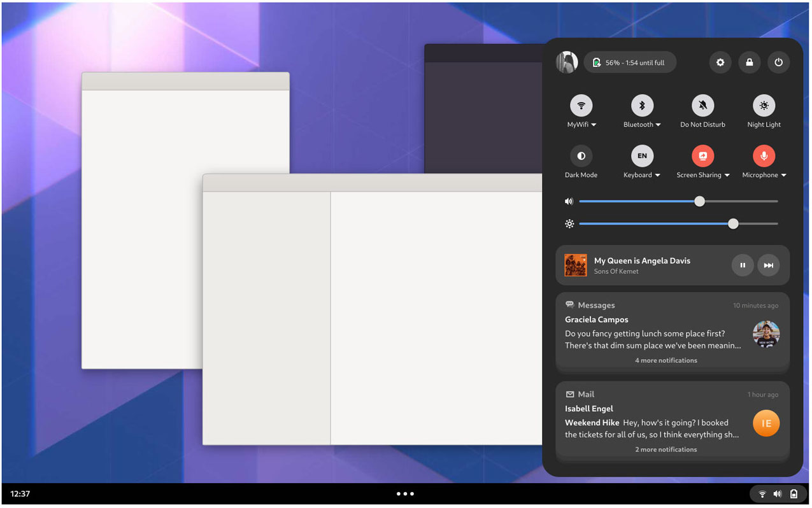The image size is (812, 508).
Task: Expand the Bluetooth devices dropdown arrow
Action: click(658, 125)
